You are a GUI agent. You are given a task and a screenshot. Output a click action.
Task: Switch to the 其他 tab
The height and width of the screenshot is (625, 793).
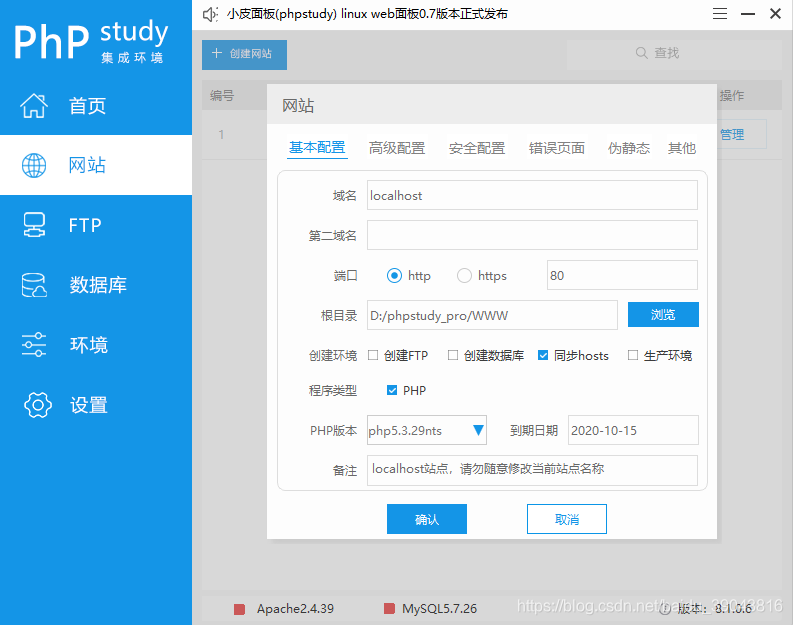coord(682,148)
